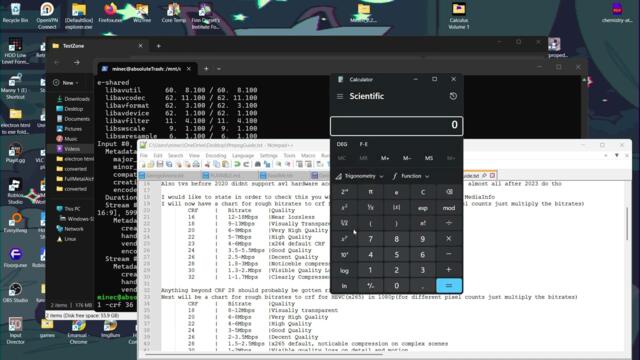Screen dimensions: 640x360
Task: Click the Find binoculars icon in Notepad++
Action: point(258,164)
